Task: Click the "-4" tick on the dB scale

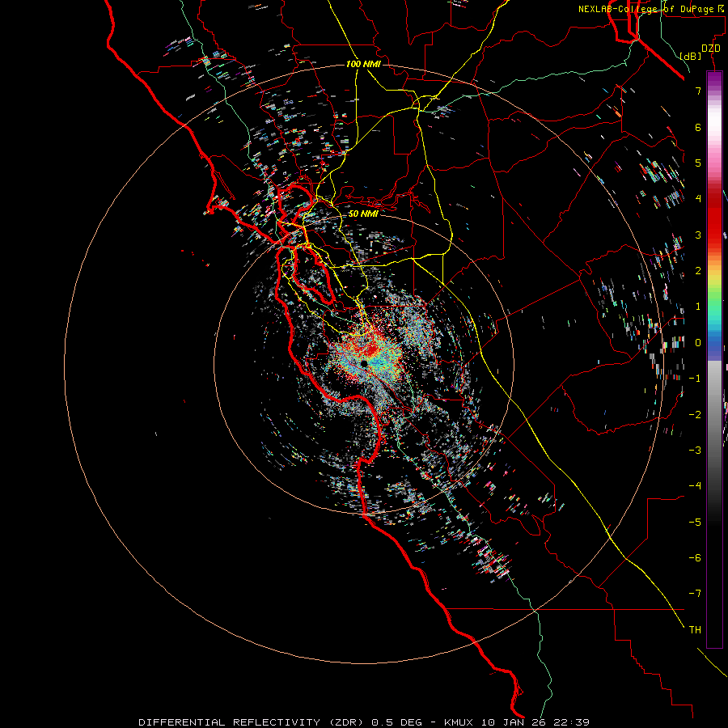Action: pyautogui.click(x=695, y=486)
